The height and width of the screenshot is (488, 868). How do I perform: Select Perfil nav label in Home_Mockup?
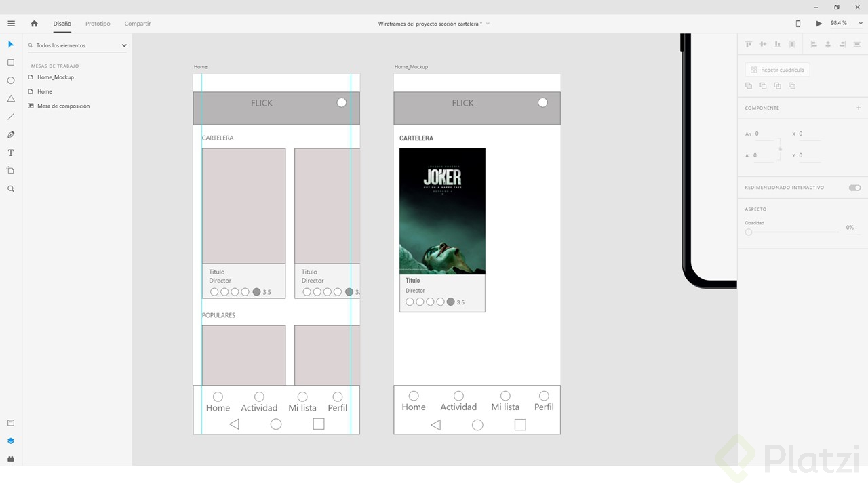pos(544,407)
